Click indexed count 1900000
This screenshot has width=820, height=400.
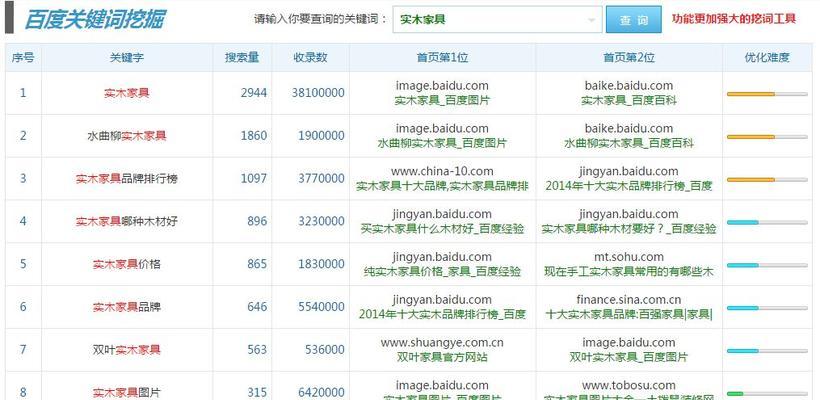pos(321,136)
